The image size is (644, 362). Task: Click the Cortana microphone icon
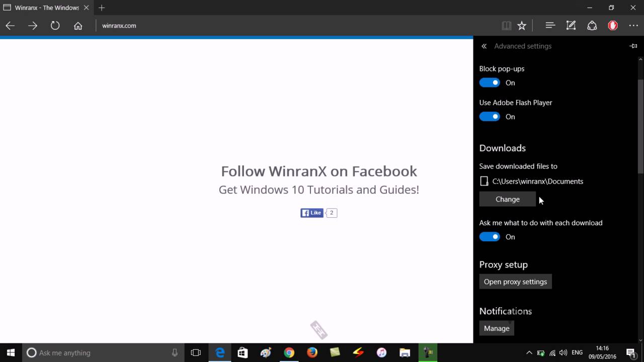click(175, 352)
